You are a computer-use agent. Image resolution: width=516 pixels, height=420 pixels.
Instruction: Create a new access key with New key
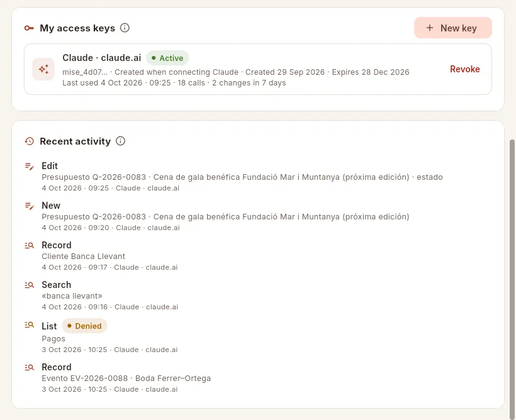(453, 28)
